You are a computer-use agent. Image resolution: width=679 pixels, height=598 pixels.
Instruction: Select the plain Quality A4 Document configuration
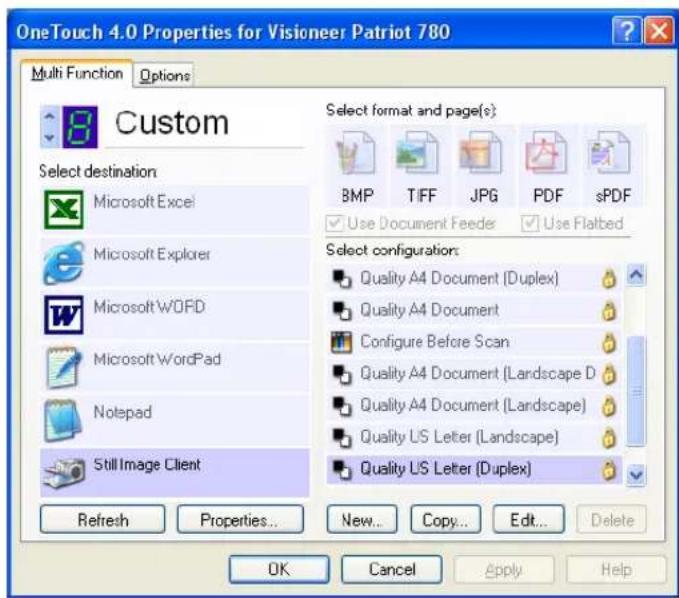click(474, 310)
